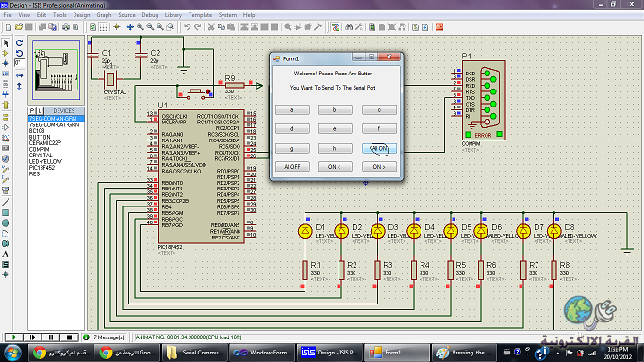
Task: Start the simulation with Play
Action: [x=13, y=337]
